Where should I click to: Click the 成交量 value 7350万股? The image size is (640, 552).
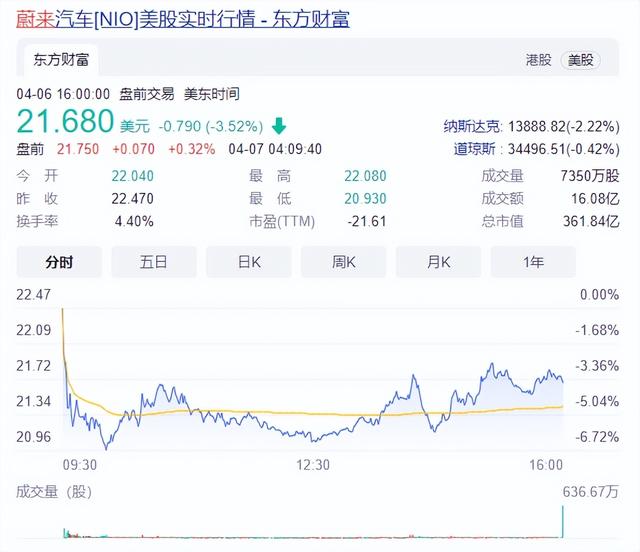pyautogui.click(x=590, y=176)
